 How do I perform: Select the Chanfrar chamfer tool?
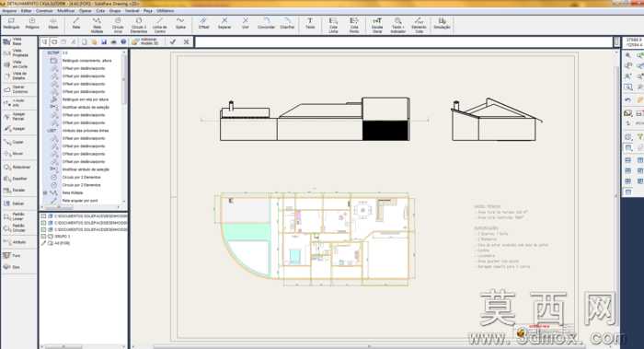pyautogui.click(x=287, y=23)
